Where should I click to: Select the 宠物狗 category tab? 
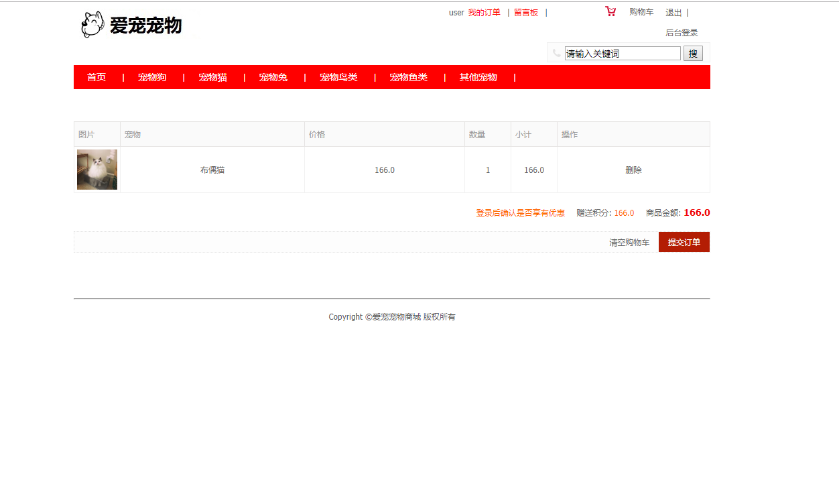coord(151,77)
